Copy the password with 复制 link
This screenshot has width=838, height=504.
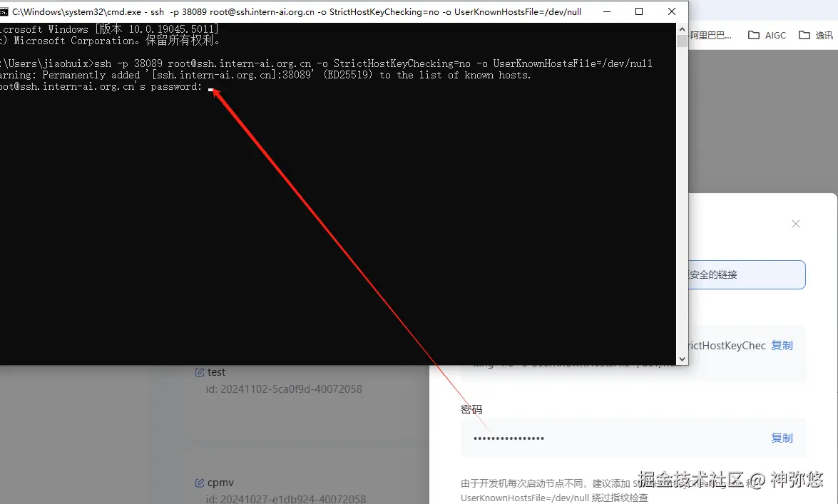[x=782, y=438]
